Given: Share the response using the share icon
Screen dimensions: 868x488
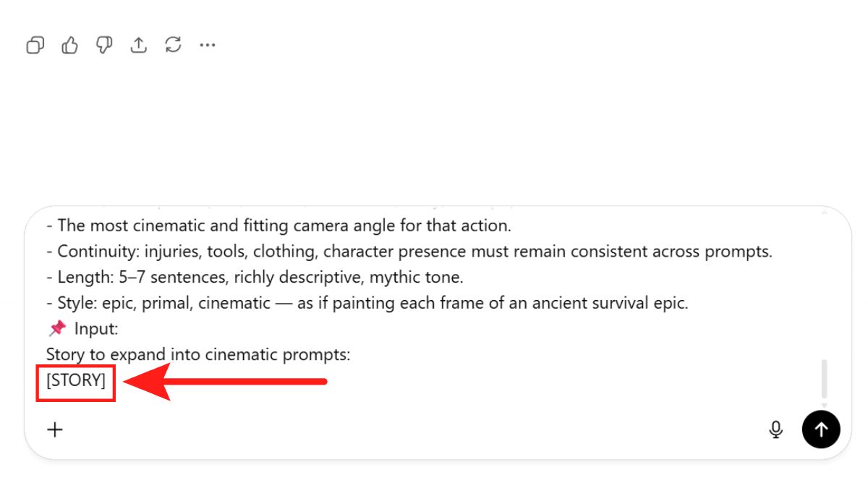Looking at the screenshot, I should click(x=138, y=46).
